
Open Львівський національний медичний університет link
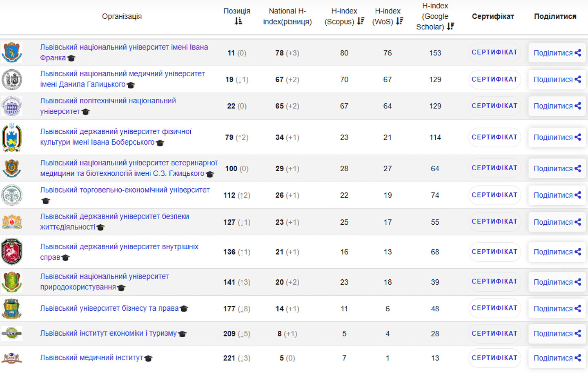coord(122,79)
